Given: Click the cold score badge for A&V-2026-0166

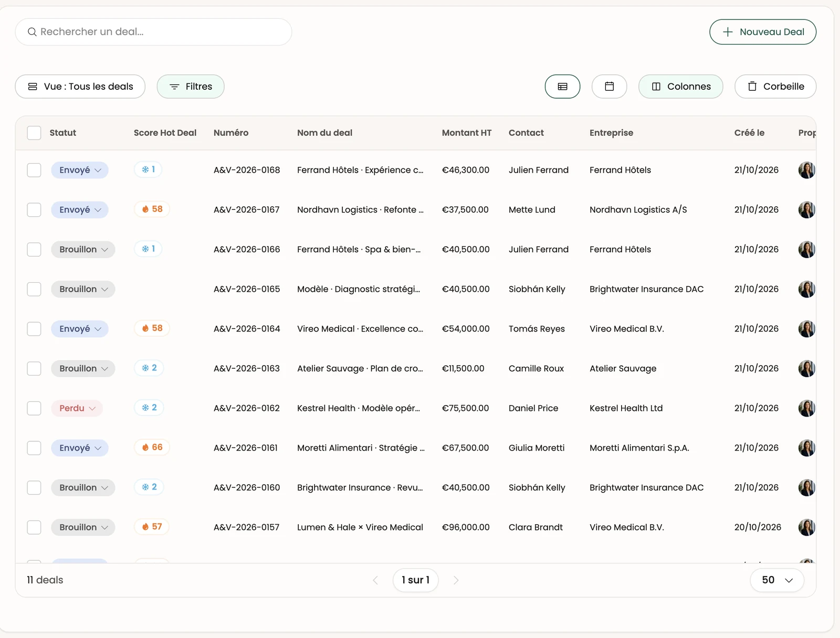Looking at the screenshot, I should pos(148,249).
